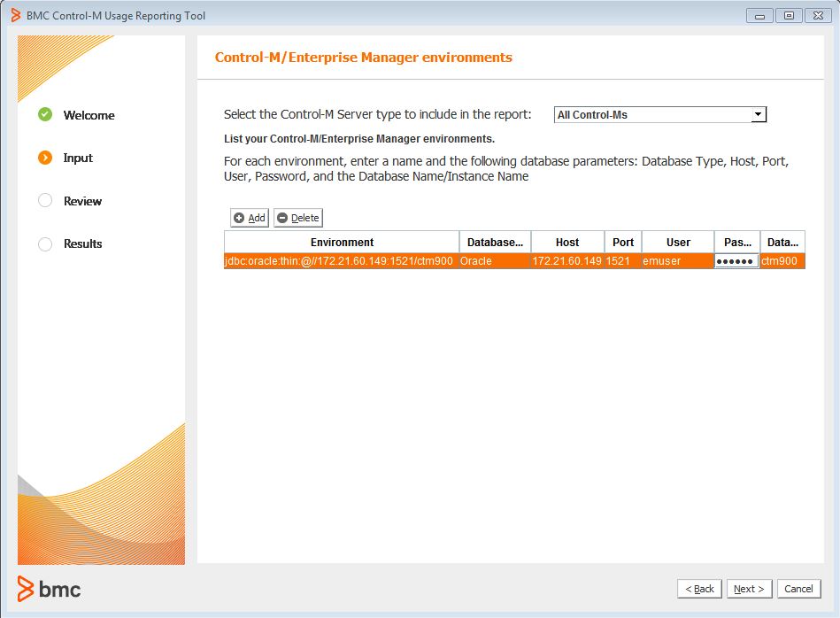
Task: Go to the Welcome wizard step
Action: (89, 115)
